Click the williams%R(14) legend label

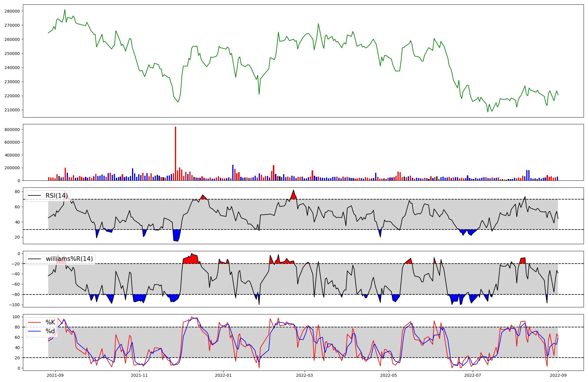(69, 259)
